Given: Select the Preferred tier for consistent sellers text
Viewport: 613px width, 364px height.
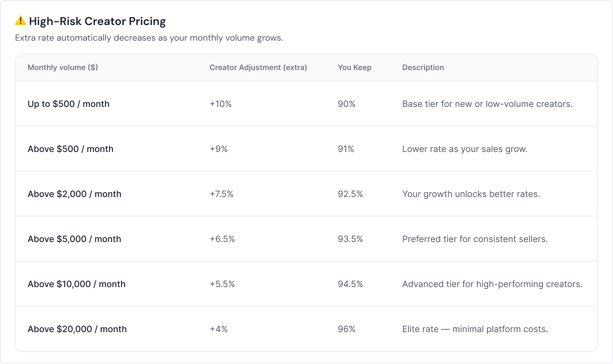Looking at the screenshot, I should pyautogui.click(x=475, y=239).
